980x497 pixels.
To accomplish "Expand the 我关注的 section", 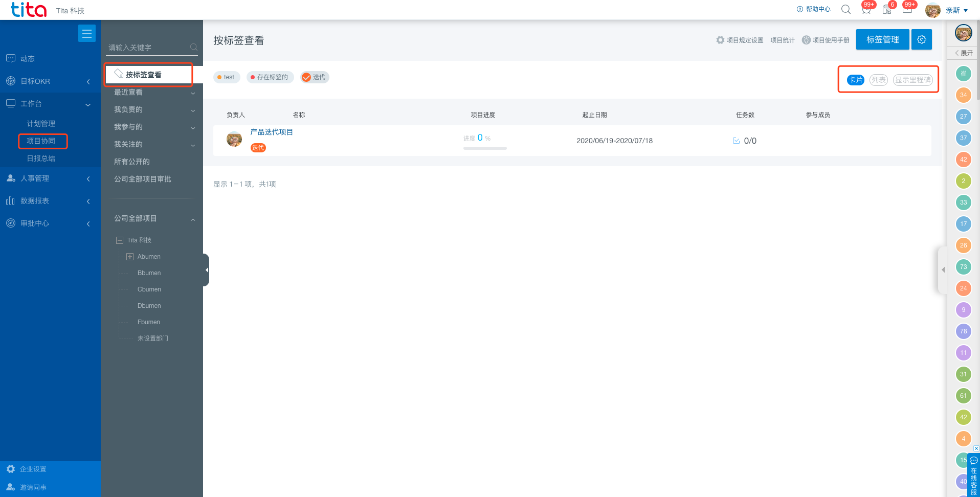I will pyautogui.click(x=193, y=146).
